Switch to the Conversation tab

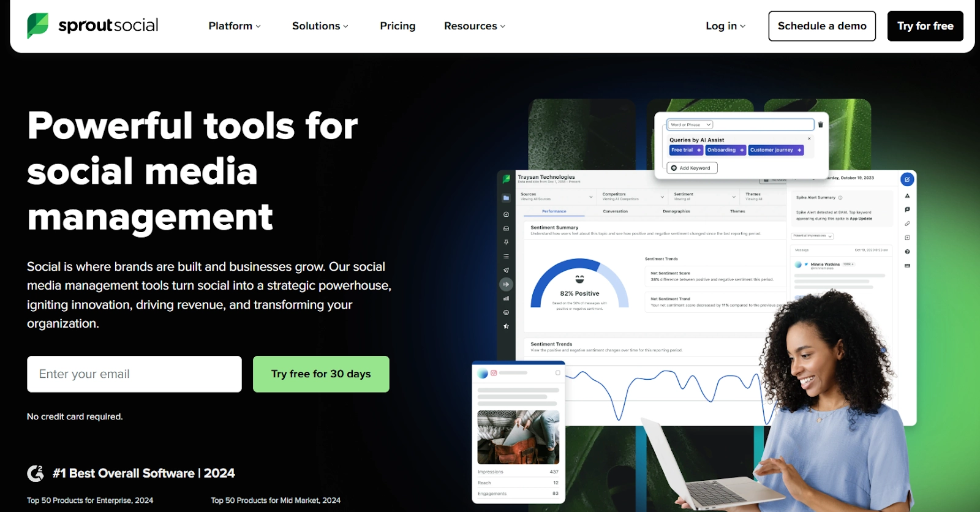coord(616,211)
